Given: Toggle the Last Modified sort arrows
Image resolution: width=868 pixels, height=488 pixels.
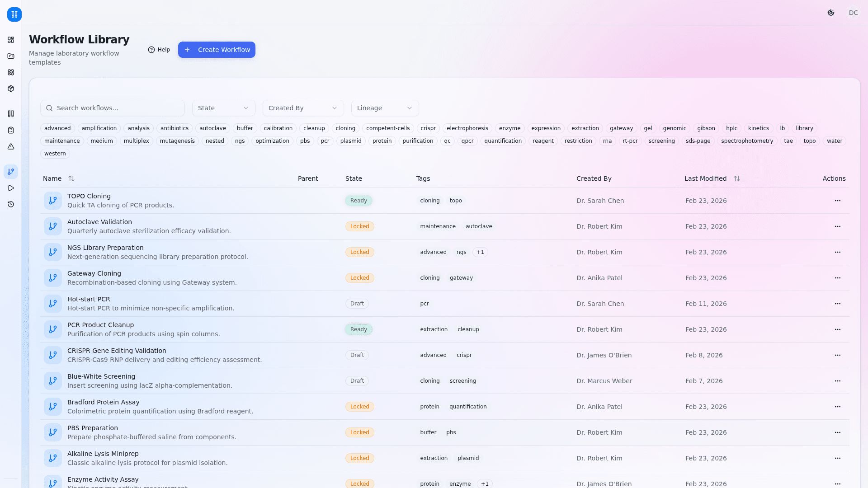Looking at the screenshot, I should click(737, 178).
